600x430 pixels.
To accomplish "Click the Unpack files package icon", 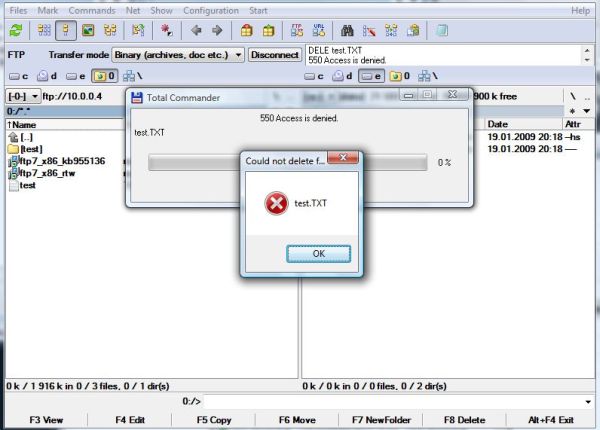I will (268, 30).
